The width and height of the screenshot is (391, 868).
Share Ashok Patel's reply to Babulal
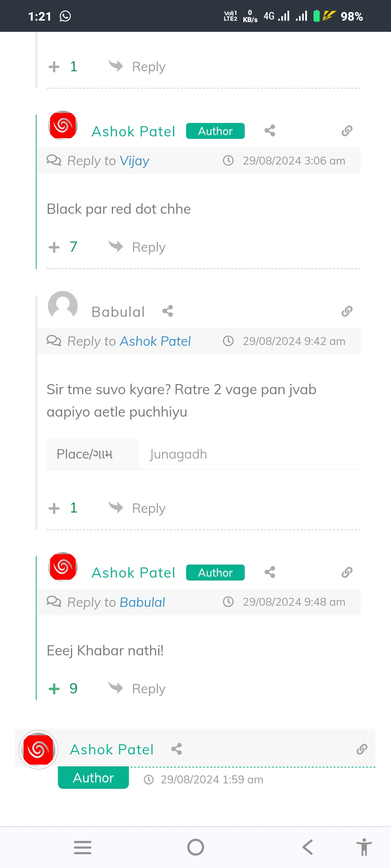(x=270, y=572)
